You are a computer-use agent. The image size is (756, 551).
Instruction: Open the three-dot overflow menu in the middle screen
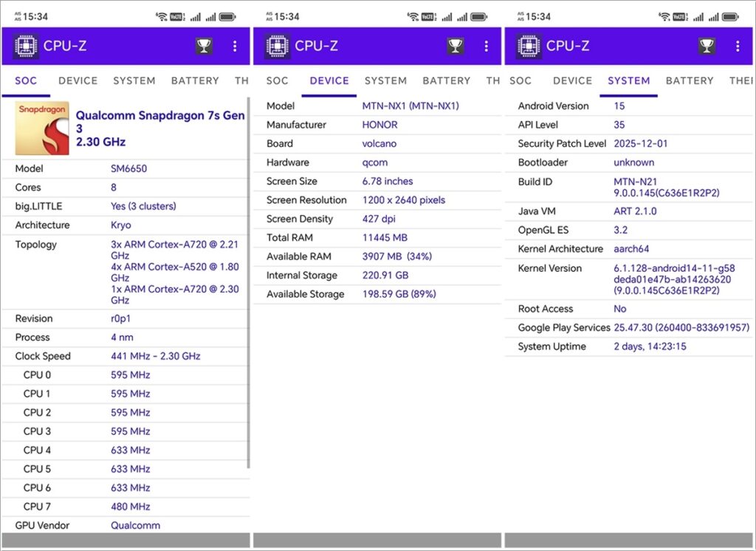486,46
